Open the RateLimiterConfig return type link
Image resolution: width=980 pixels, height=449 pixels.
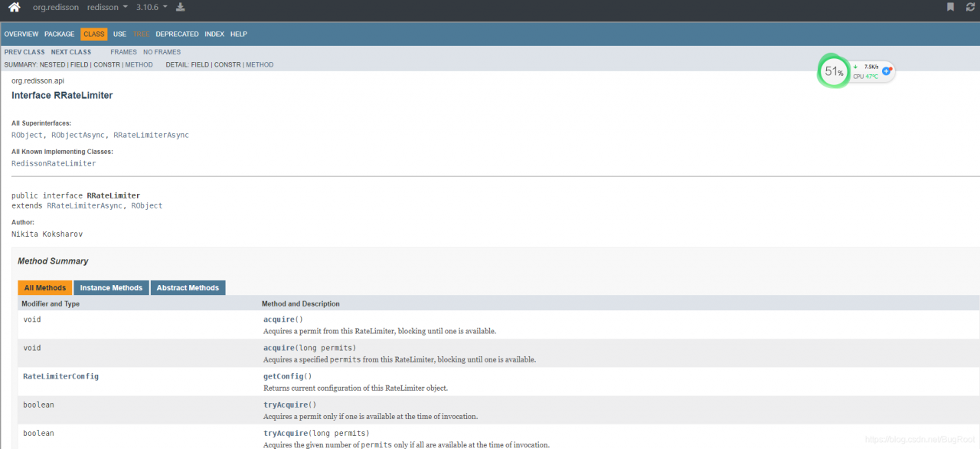pyautogui.click(x=60, y=376)
